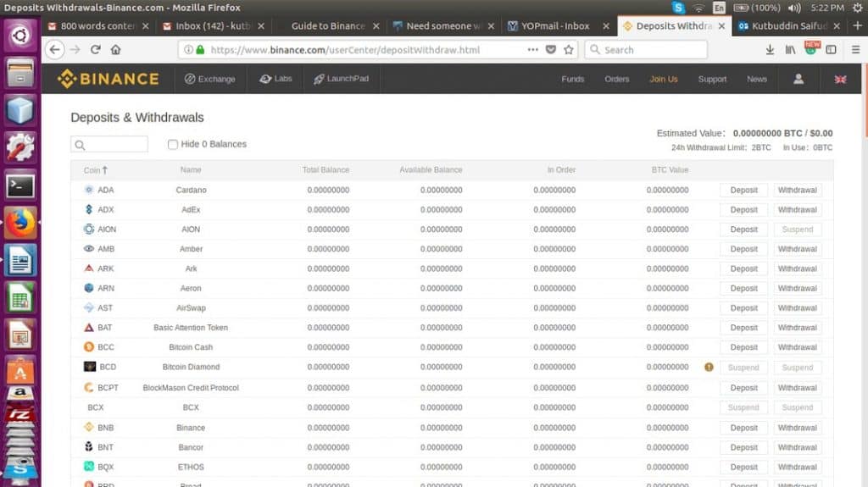Open the Support link

tap(712, 79)
